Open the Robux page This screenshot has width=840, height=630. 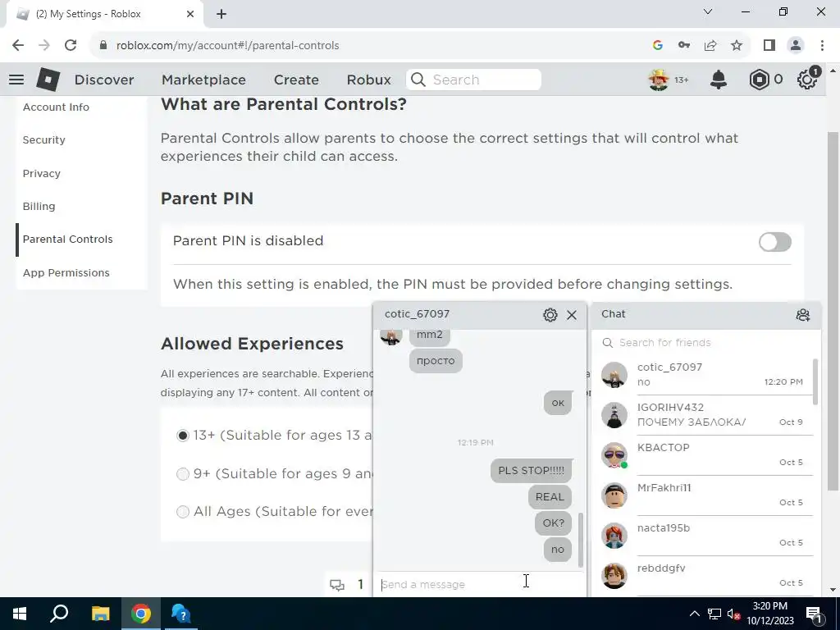point(368,80)
